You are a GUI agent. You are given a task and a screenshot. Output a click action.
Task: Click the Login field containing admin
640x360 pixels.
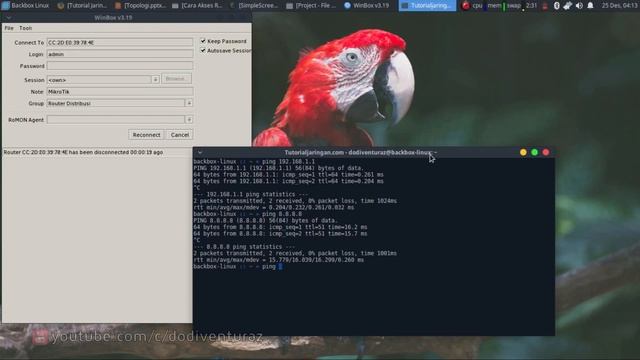coord(120,54)
